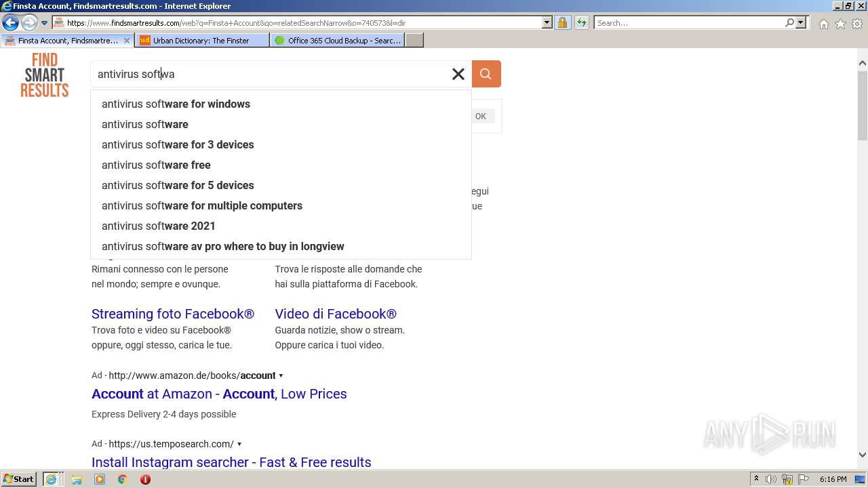Screen dimensions: 868x488
Task: Click the security lock icon
Action: pos(562,23)
